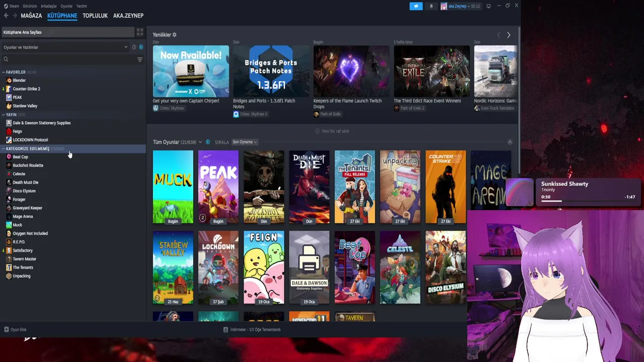This screenshot has height=362, width=644.
Task: Click the Oxygen Not Included icon
Action: click(x=9, y=233)
